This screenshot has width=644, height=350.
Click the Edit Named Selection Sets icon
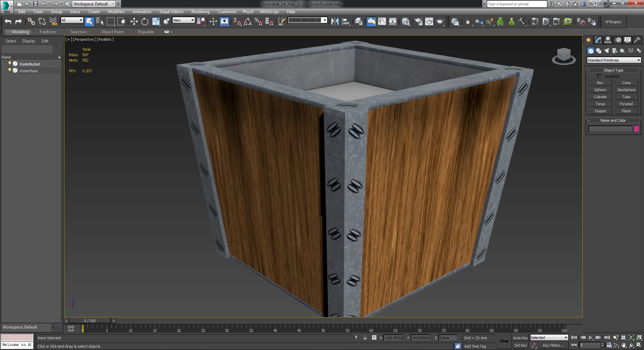point(281,22)
